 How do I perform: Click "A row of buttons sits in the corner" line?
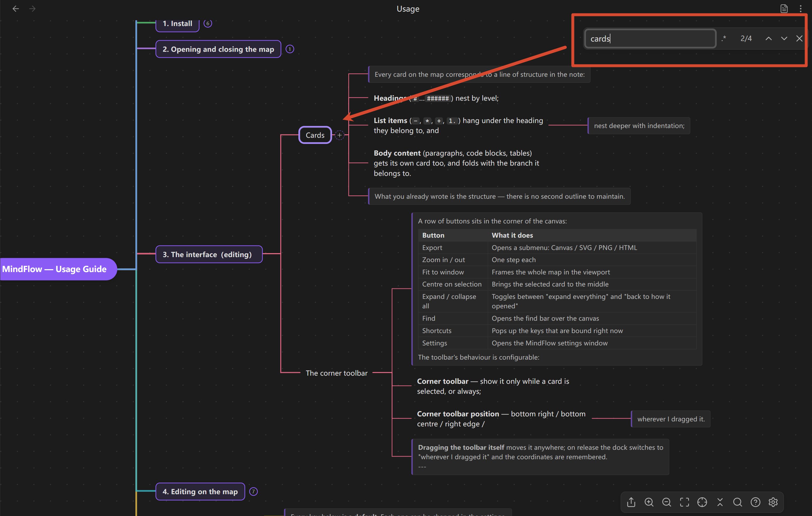point(492,221)
